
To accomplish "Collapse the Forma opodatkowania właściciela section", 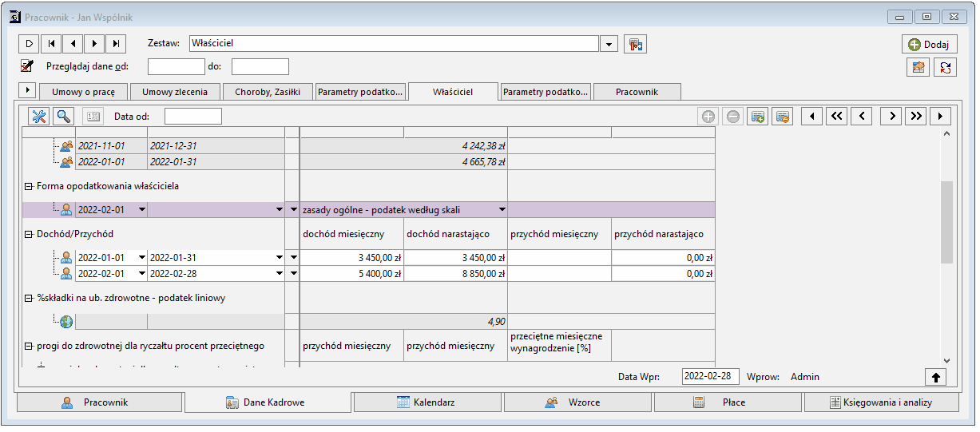I will click(29, 186).
